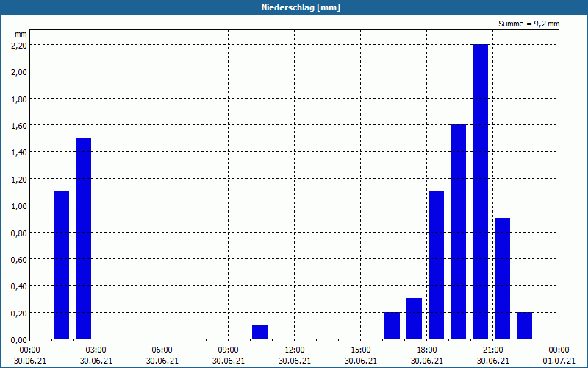Screen dimensions: 588x368
Task: Select the 2,00 y-axis label
Action: click(x=19, y=71)
